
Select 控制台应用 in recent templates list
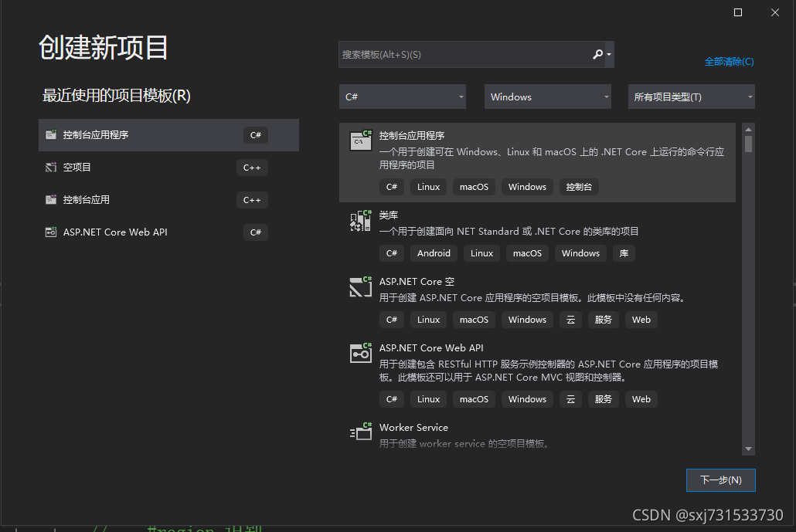click(x=168, y=200)
